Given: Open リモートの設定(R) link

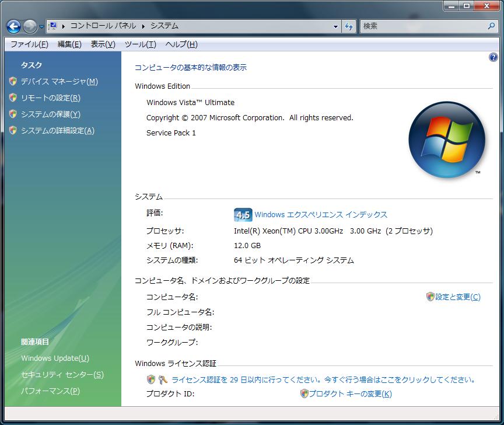Looking at the screenshot, I should tap(51, 98).
